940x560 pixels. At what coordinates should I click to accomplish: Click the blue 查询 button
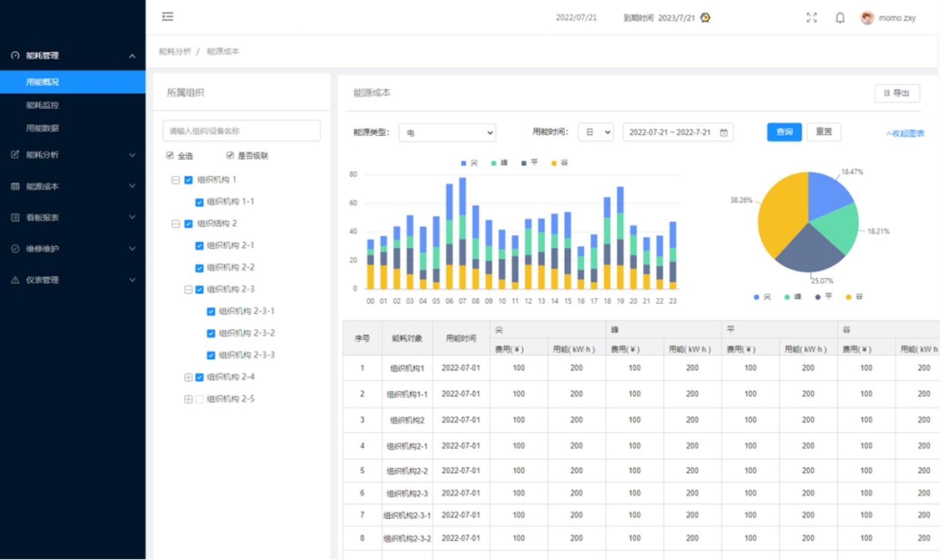784,132
